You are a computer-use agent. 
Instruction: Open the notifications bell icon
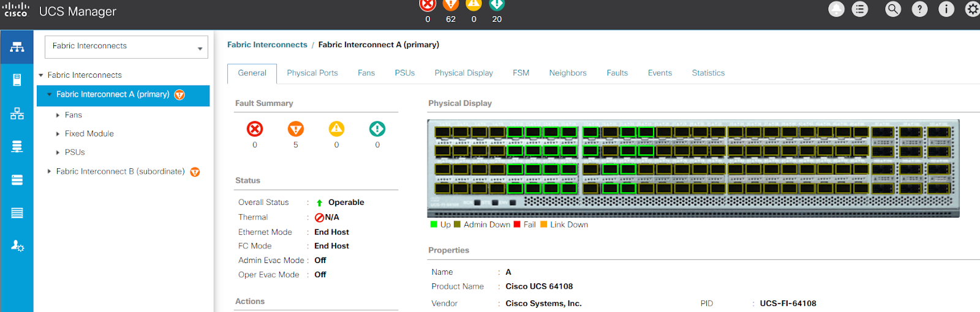coord(836,9)
